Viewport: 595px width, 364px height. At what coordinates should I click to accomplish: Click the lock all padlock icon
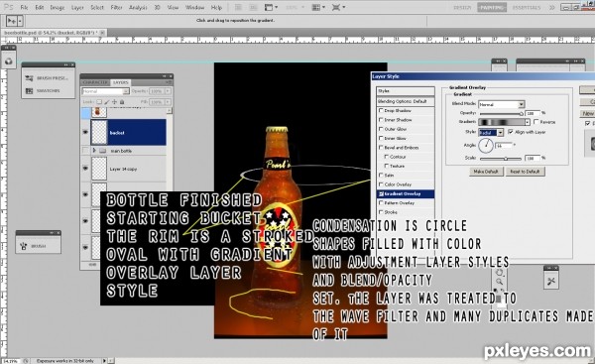[x=122, y=102]
